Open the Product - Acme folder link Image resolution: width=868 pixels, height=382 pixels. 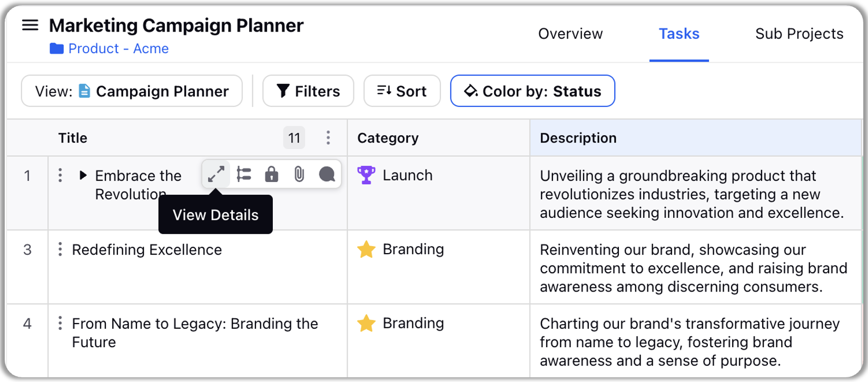point(109,48)
